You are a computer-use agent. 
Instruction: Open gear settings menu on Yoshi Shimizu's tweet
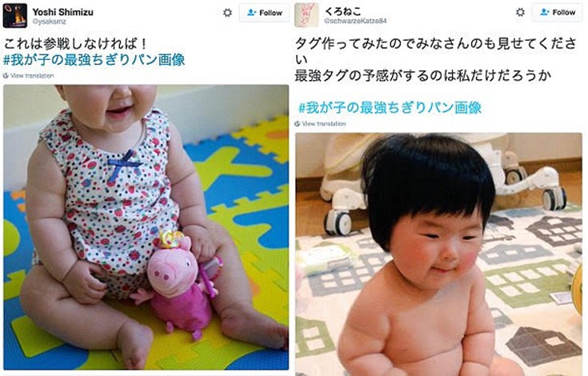227,12
